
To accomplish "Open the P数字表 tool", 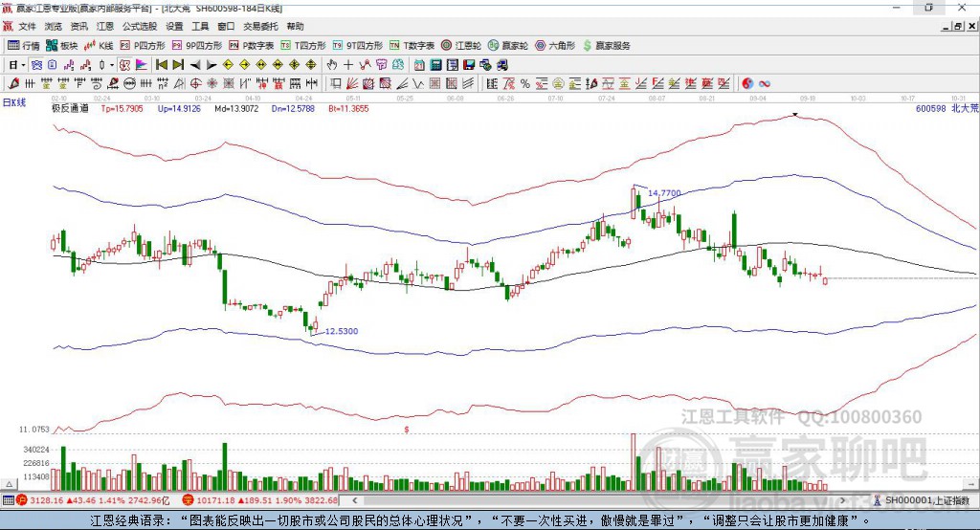I will coord(252,46).
